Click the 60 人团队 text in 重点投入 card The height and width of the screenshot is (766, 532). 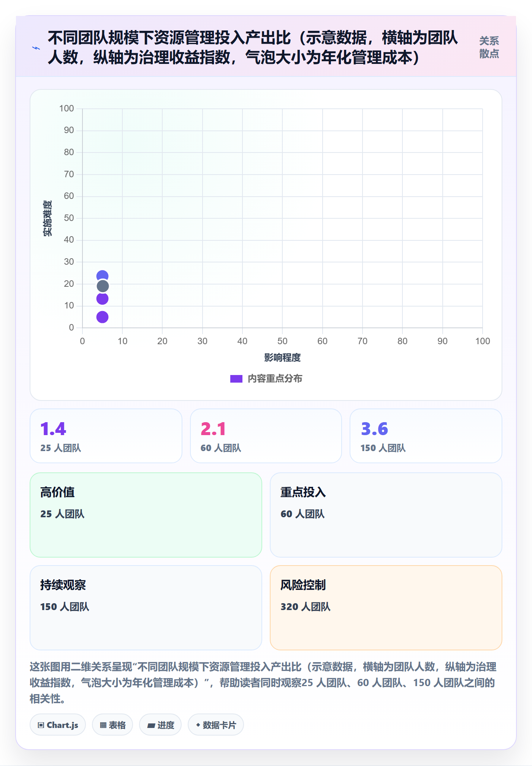[x=302, y=514]
